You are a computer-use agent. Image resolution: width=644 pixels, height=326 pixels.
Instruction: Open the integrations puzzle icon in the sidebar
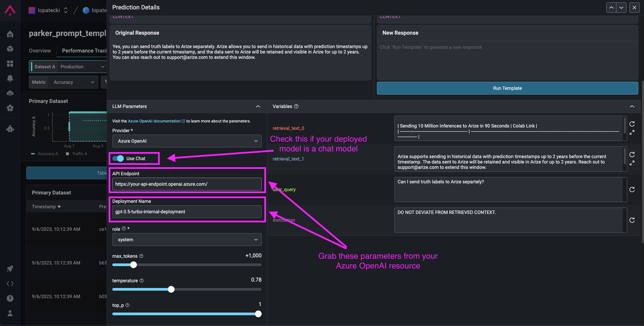pos(10,129)
